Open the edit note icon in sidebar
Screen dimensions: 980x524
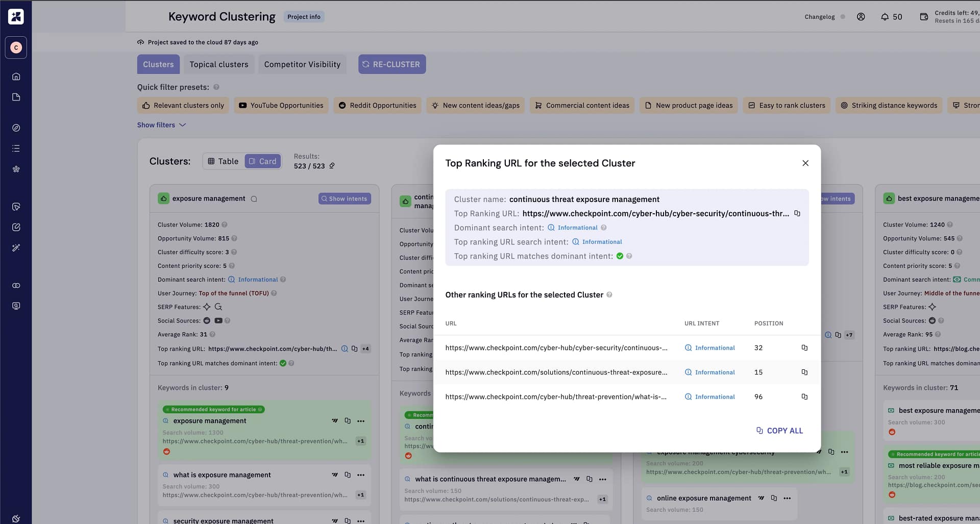tap(16, 227)
